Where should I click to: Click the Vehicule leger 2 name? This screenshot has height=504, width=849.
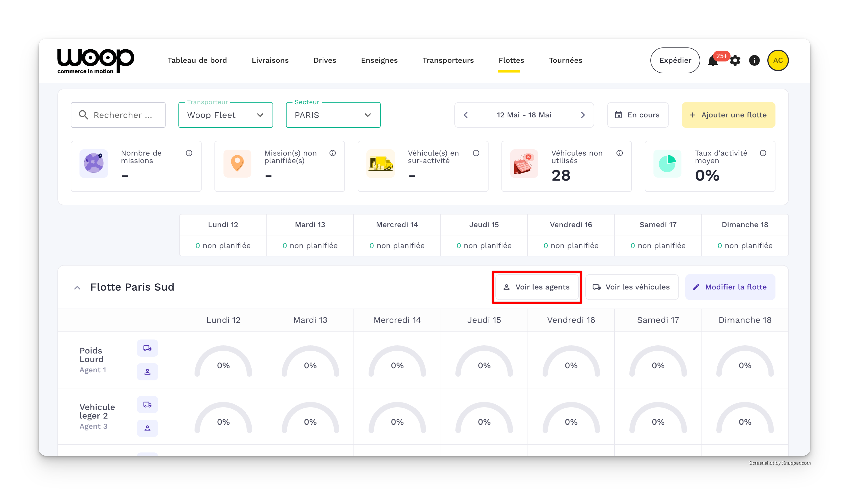[97, 411]
